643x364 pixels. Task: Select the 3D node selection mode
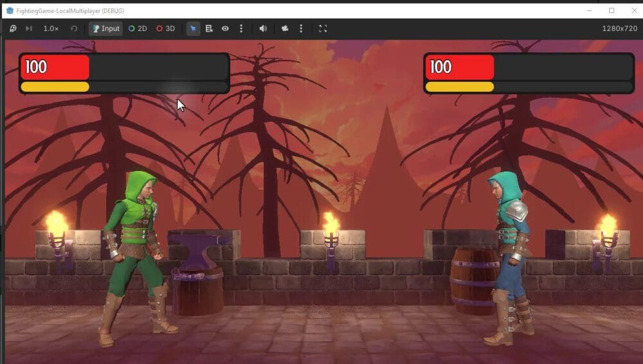tap(166, 28)
